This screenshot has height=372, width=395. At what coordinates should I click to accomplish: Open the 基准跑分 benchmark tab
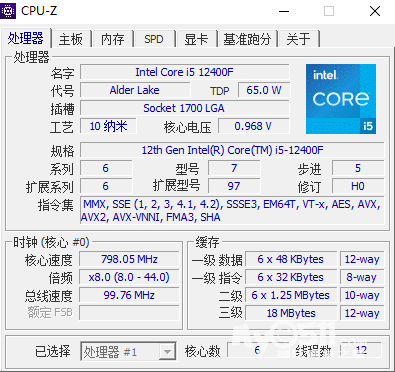[247, 39]
